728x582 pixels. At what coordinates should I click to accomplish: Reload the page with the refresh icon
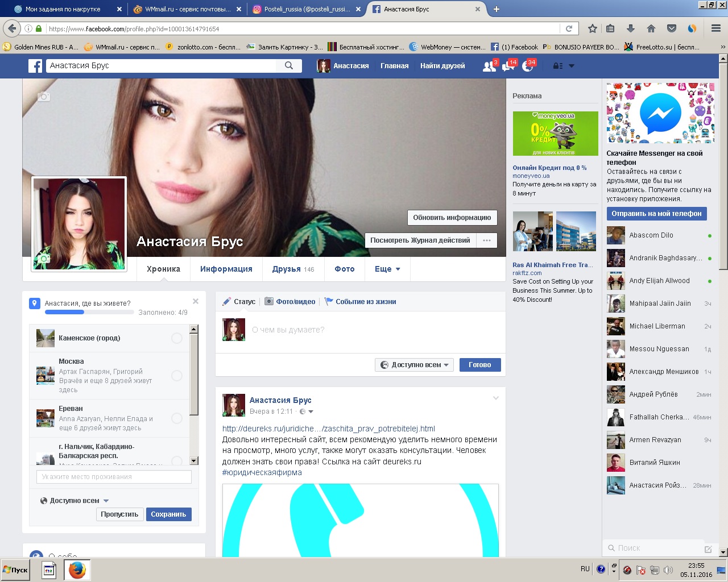pos(569,28)
